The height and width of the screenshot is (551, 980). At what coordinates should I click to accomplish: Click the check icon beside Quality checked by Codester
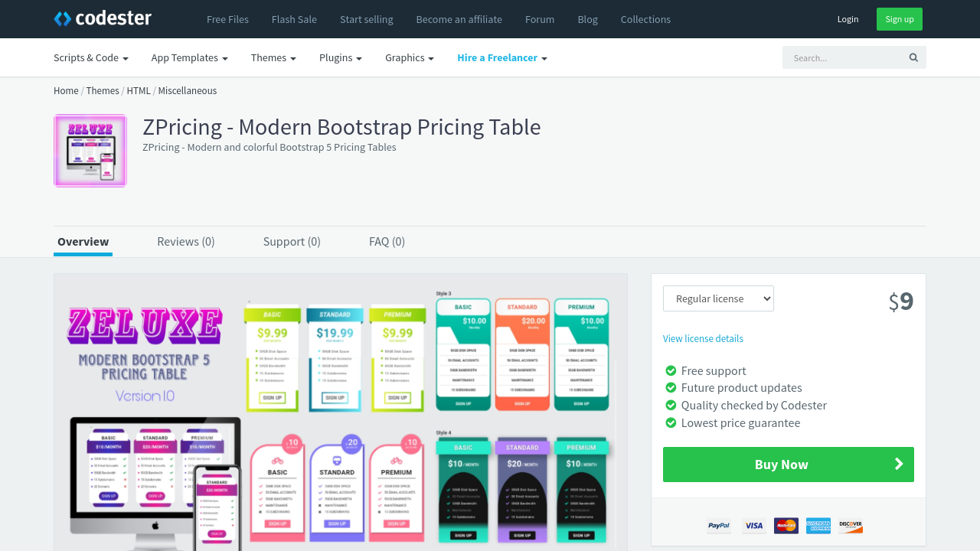point(671,406)
